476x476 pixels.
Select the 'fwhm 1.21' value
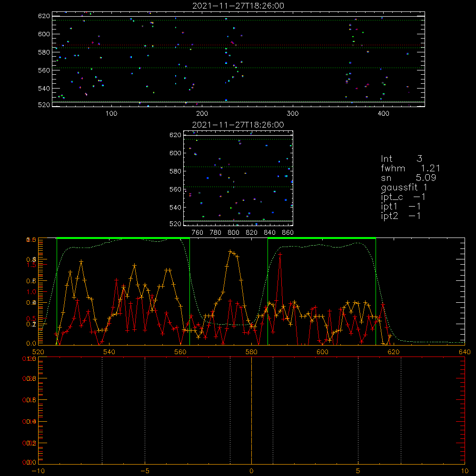(x=410, y=168)
